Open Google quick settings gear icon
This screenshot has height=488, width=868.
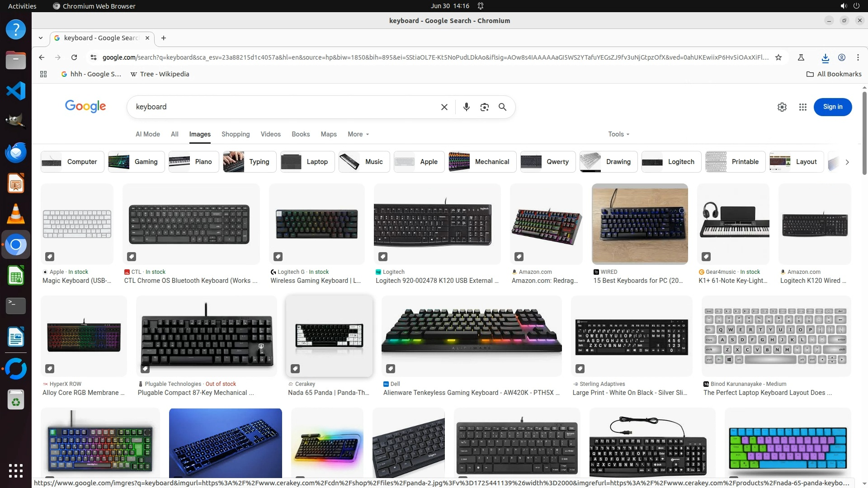782,107
